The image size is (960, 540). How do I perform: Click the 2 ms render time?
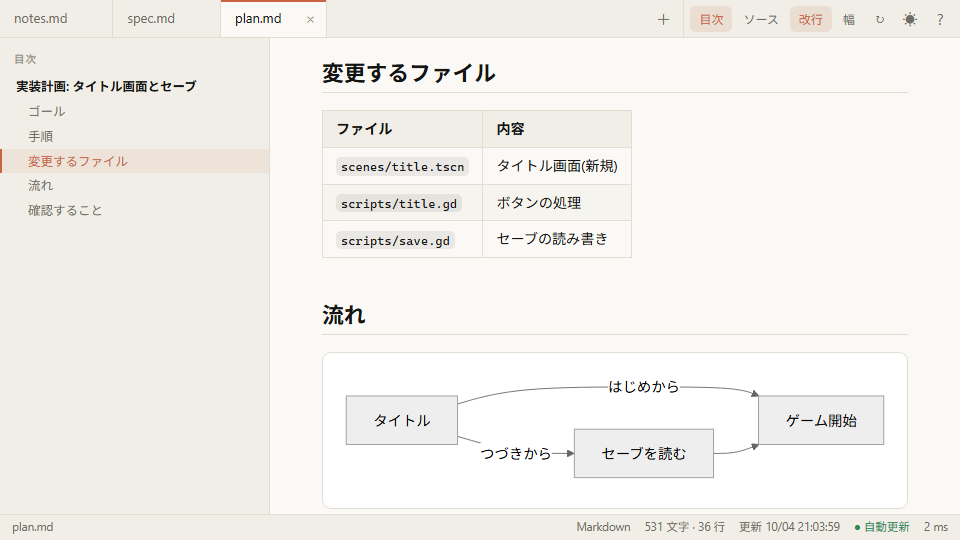coord(936,527)
